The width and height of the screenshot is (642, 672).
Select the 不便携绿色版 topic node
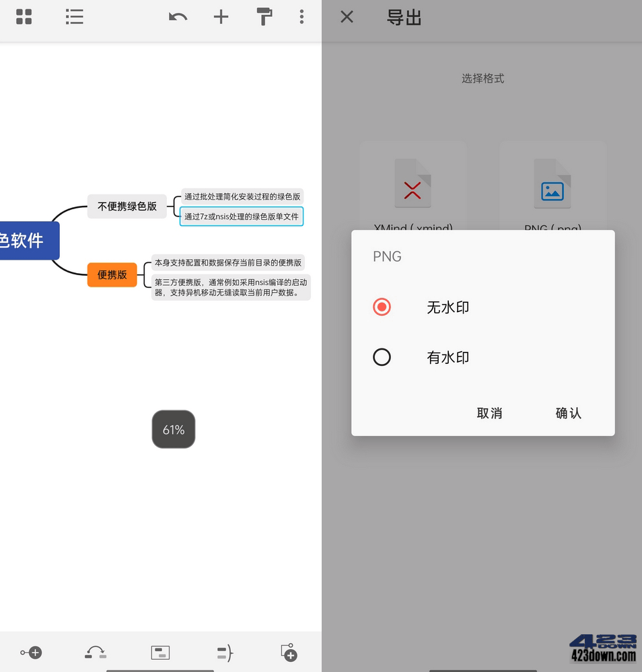tap(127, 207)
